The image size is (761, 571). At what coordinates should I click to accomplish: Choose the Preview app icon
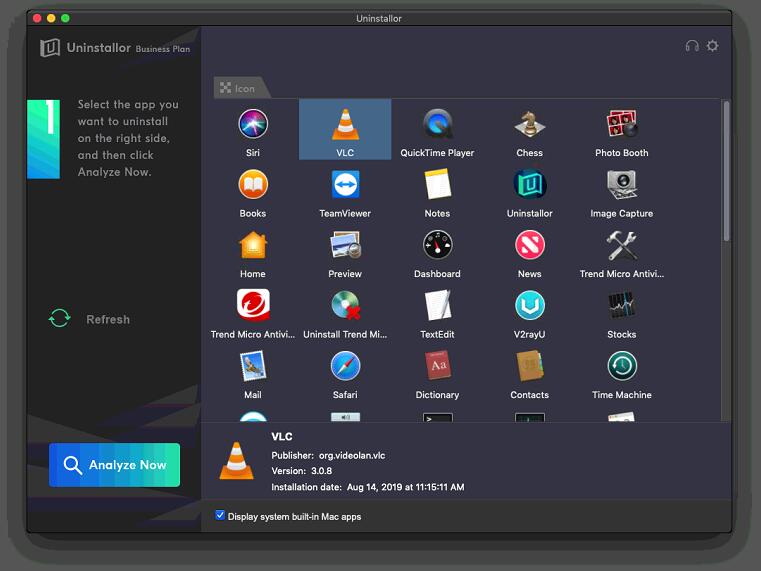tap(345, 245)
